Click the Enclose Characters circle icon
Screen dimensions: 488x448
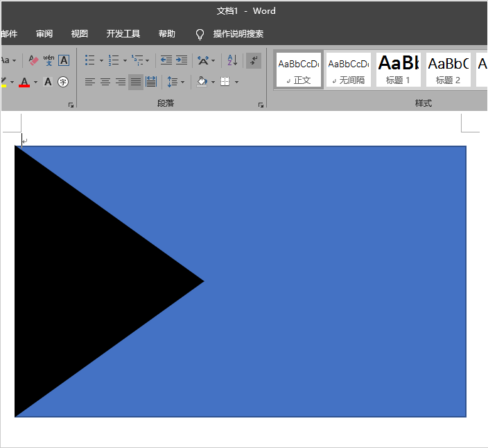point(63,82)
